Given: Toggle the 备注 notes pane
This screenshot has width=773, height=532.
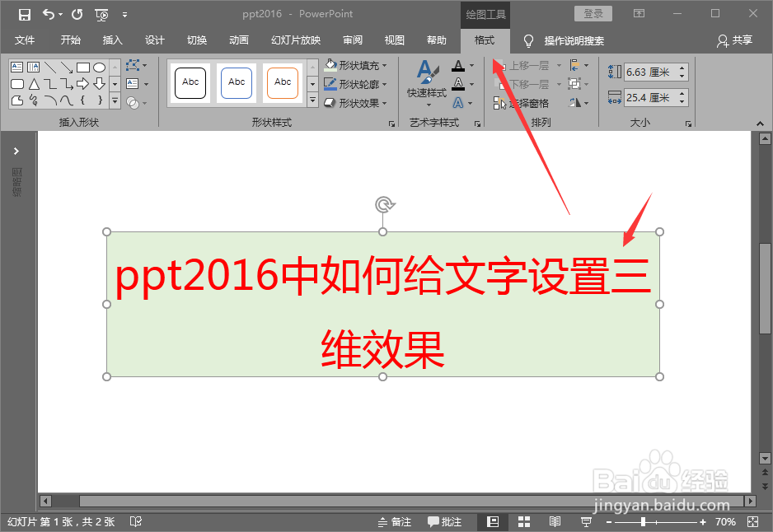Looking at the screenshot, I should pyautogui.click(x=395, y=521).
